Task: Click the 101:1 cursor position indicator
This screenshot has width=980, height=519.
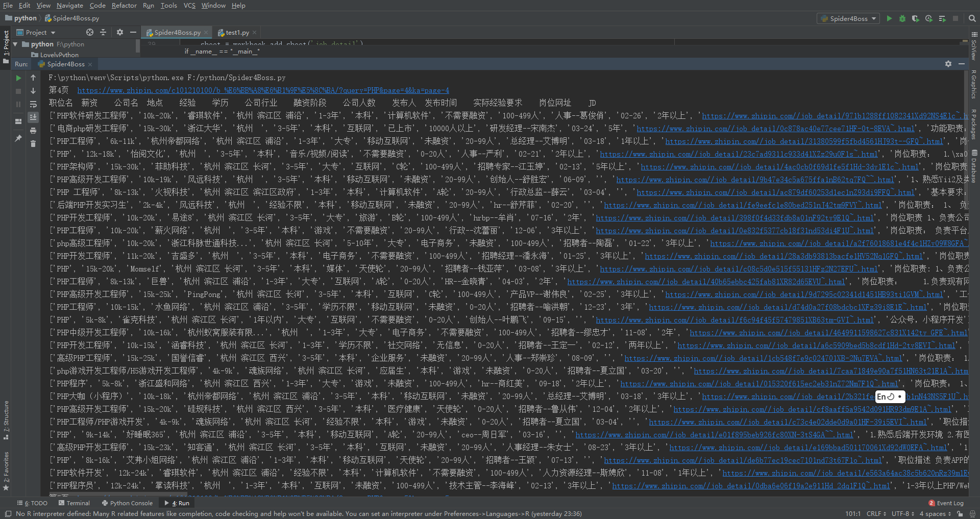Action: click(852, 514)
